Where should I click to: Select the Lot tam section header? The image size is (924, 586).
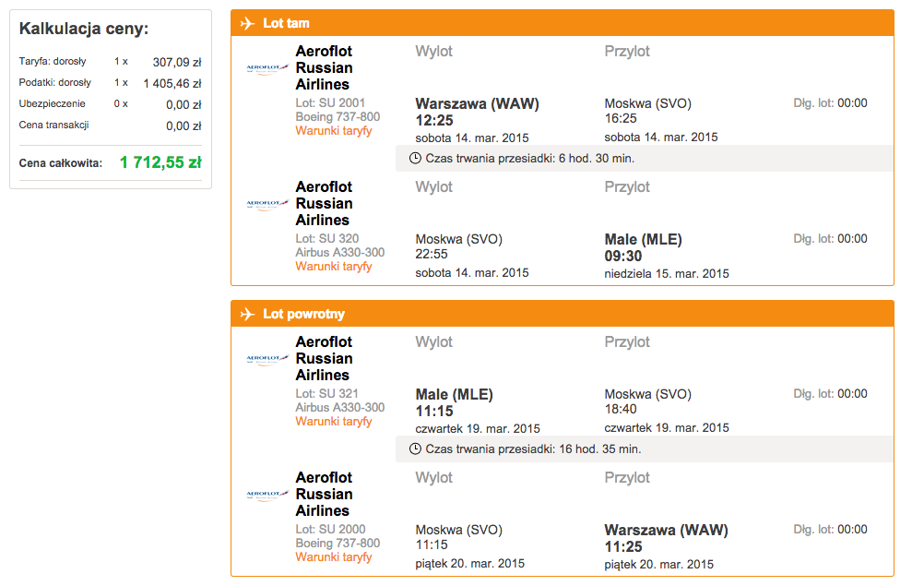pos(563,23)
